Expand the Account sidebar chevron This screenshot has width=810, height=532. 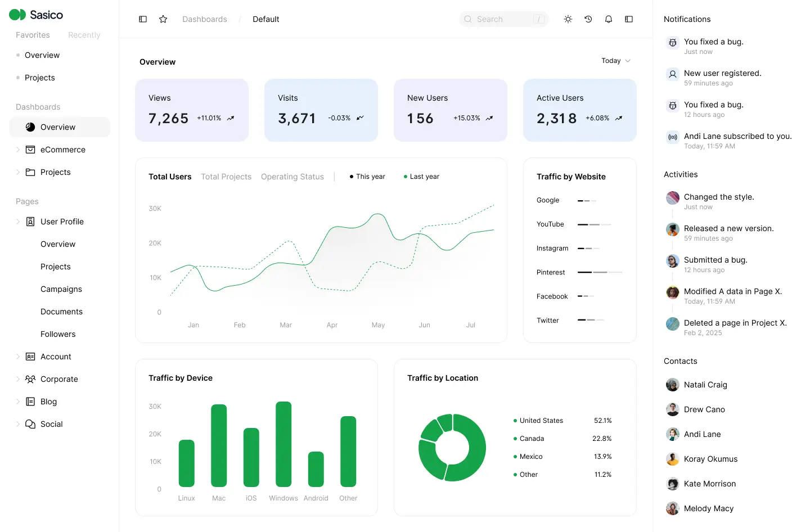(18, 357)
